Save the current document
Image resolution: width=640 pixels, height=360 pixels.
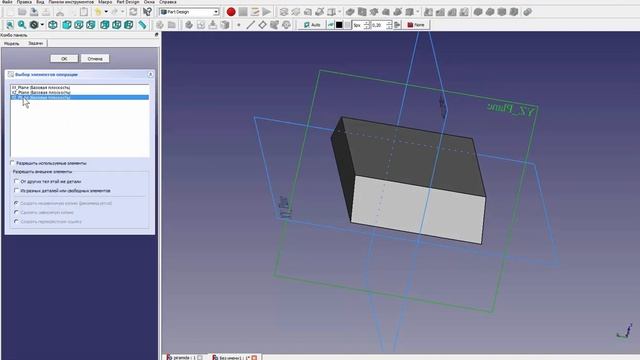[34, 12]
